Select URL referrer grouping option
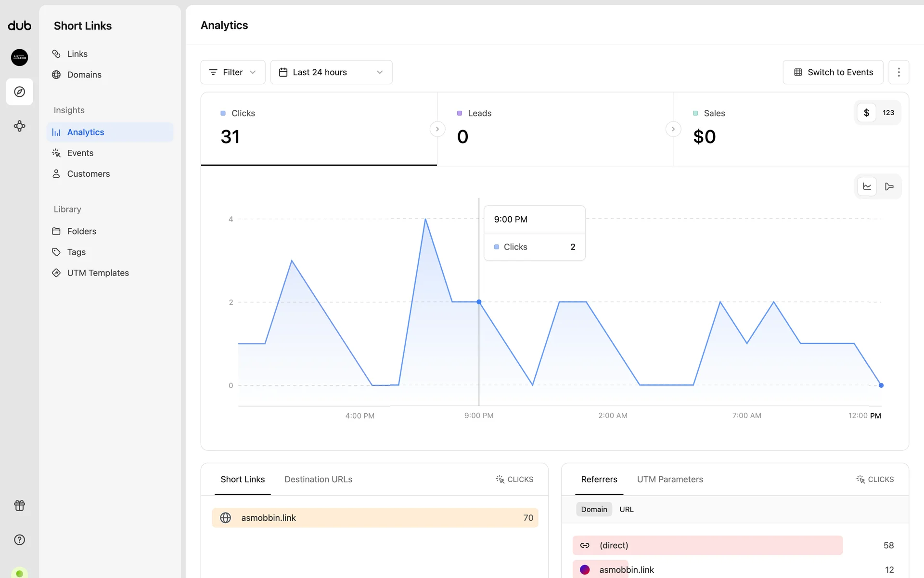 (x=626, y=509)
